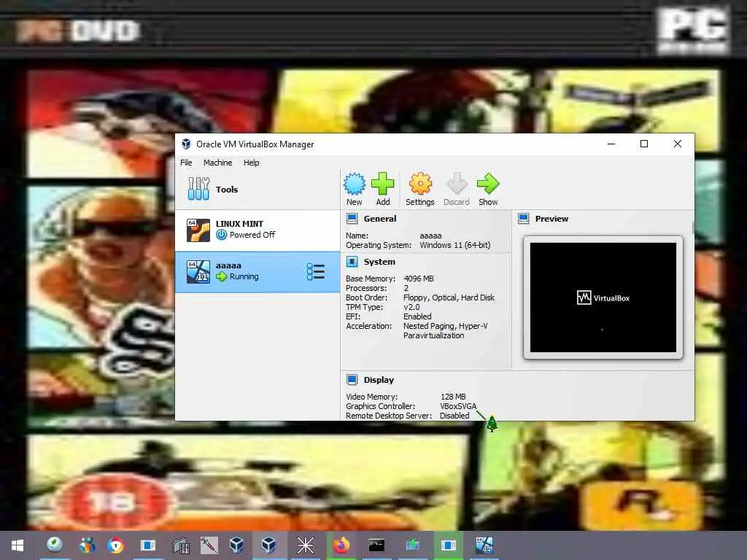Click 'Nested Paging, Hyper-V' acceleration text
This screenshot has height=560, width=747.
click(446, 326)
